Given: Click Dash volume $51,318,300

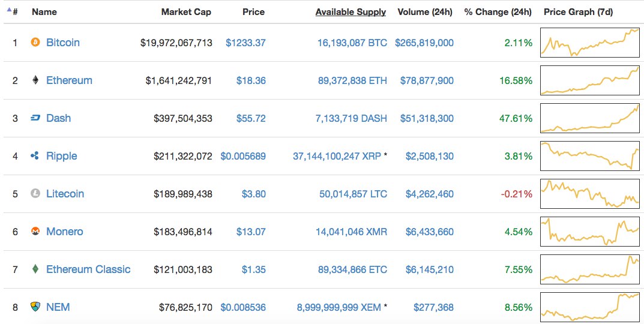Looking at the screenshot, I should (427, 119).
